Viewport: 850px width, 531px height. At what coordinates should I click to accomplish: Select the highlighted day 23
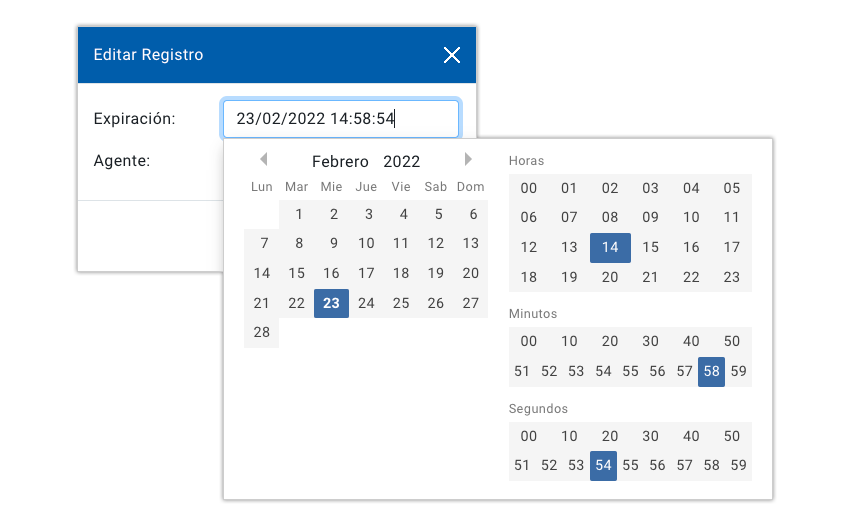tap(331, 303)
